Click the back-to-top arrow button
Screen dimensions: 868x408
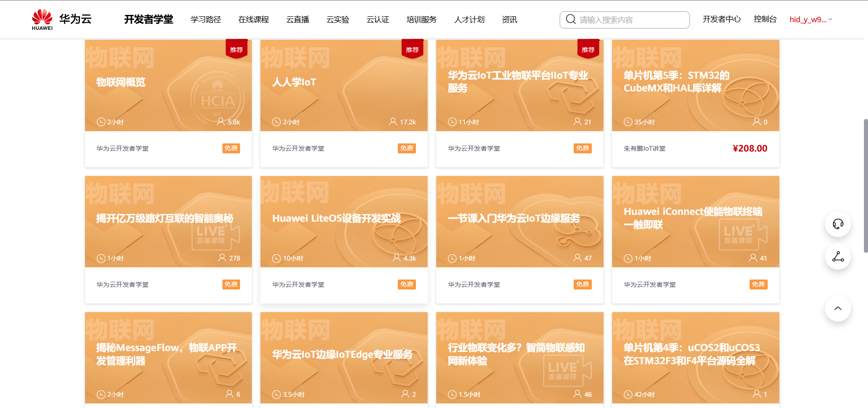coord(838,308)
